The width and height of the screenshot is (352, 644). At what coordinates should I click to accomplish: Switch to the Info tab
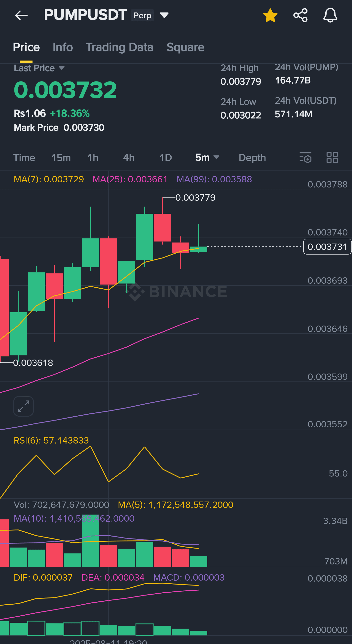(63, 47)
